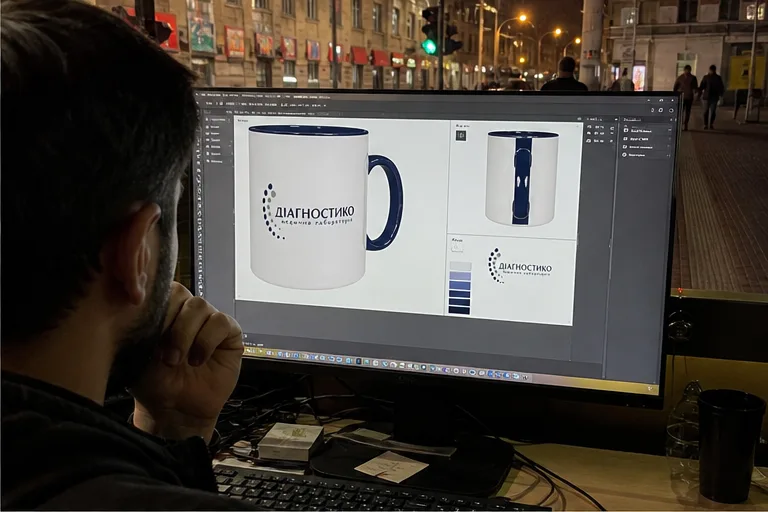Select the ДІАГНОСТИКО logo beside the color palette
Screen dimensions: 768x512
click(x=519, y=267)
